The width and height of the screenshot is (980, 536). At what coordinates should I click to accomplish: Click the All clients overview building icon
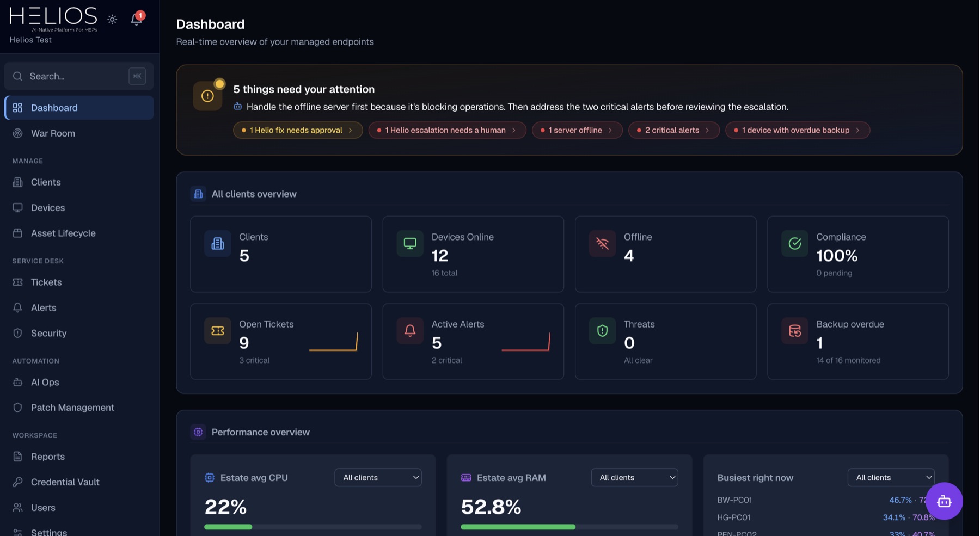198,194
